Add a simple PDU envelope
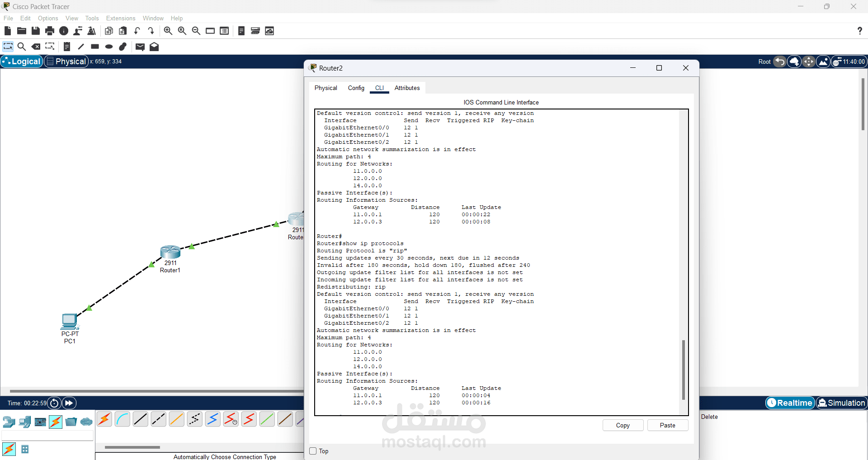The image size is (868, 460). (140, 47)
